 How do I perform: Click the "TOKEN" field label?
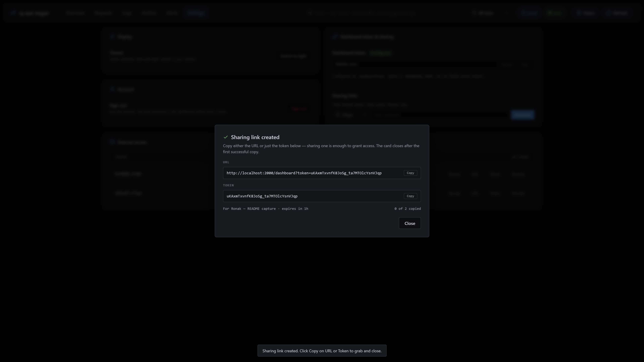pos(228,185)
